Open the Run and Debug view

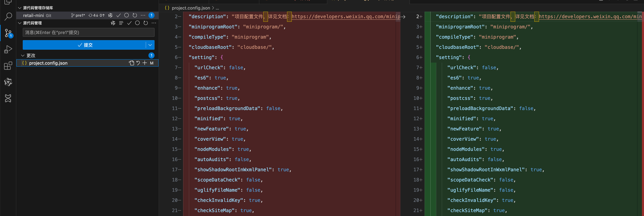click(x=8, y=49)
